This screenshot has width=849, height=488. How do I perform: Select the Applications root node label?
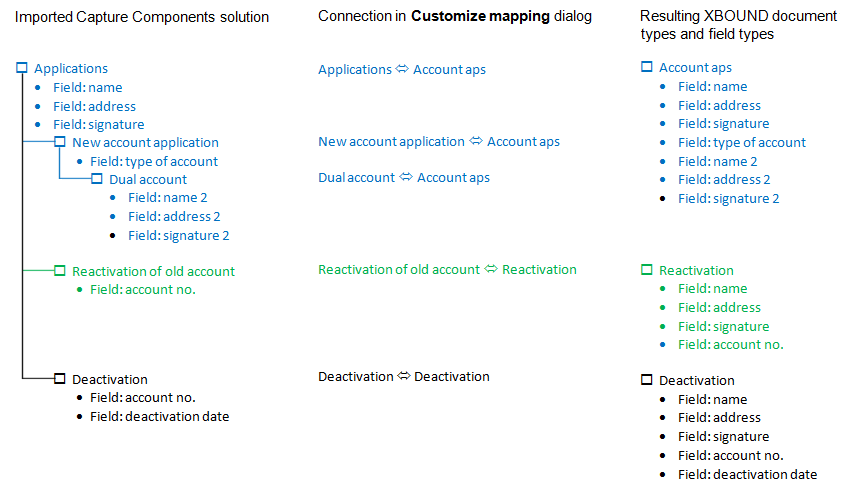[x=71, y=69]
